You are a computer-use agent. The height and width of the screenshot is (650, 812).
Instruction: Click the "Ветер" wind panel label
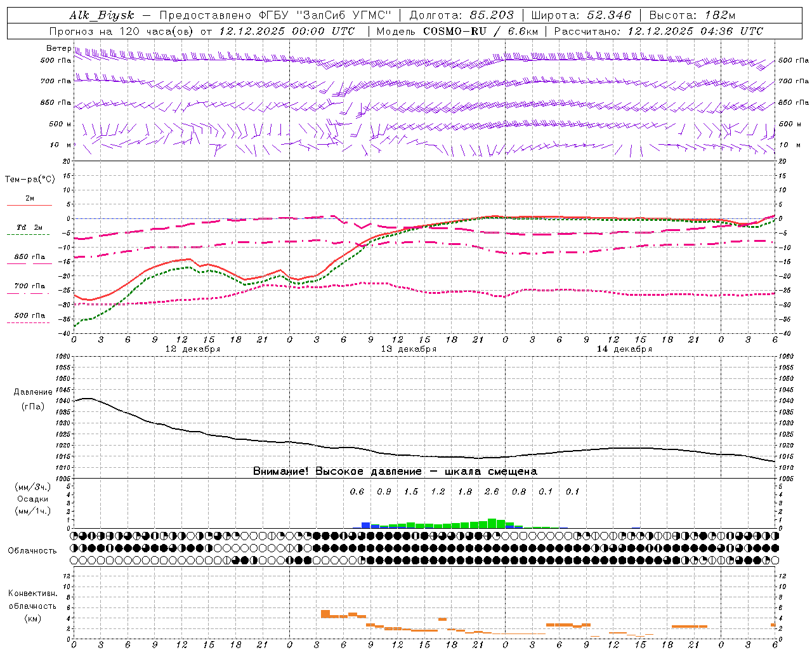pyautogui.click(x=58, y=48)
